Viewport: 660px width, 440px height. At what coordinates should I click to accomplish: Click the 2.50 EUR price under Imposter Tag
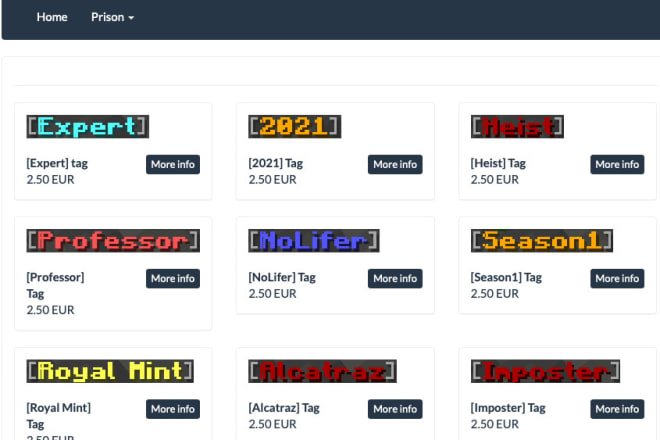coord(495,424)
